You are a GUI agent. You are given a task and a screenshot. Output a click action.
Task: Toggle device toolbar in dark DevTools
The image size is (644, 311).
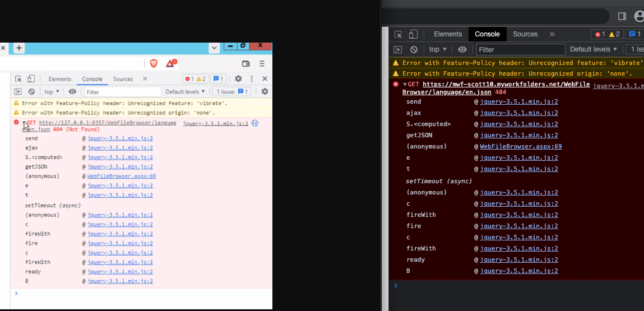coord(413,34)
